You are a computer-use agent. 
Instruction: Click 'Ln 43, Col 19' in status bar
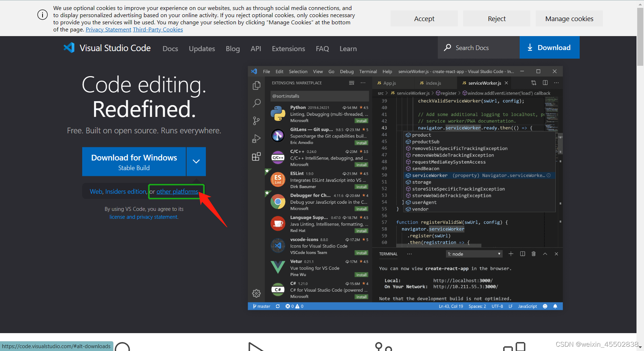pyautogui.click(x=451, y=306)
